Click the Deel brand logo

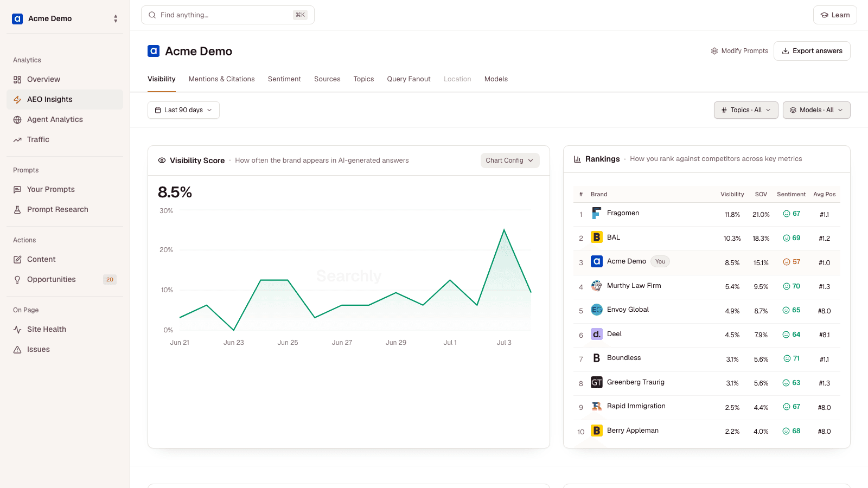[x=597, y=334]
